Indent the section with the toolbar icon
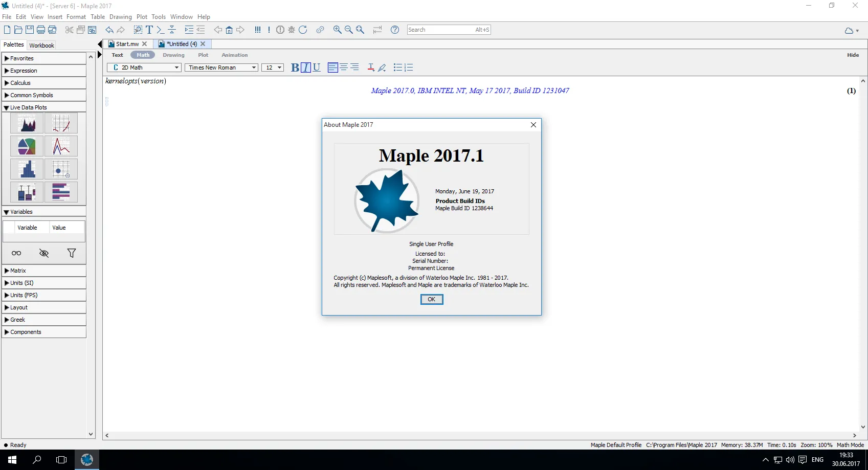Viewport: 868px width, 470px height. (189, 30)
